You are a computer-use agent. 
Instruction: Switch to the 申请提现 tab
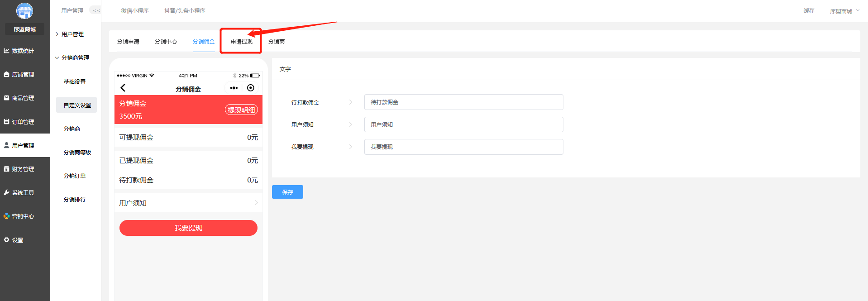pyautogui.click(x=242, y=42)
